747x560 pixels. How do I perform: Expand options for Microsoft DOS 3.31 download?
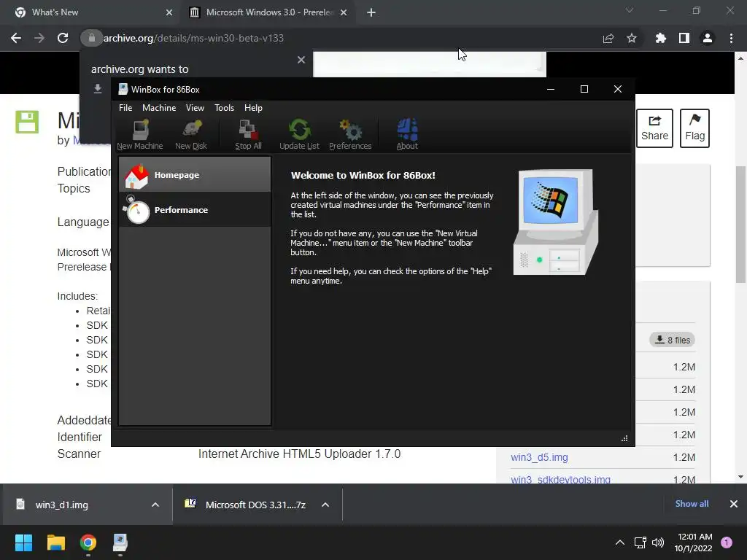coord(325,505)
